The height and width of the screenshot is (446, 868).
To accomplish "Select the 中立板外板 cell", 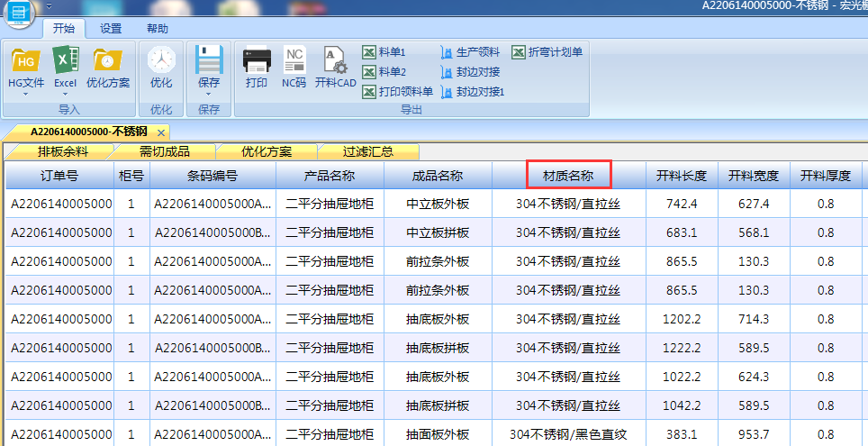I will [438, 204].
